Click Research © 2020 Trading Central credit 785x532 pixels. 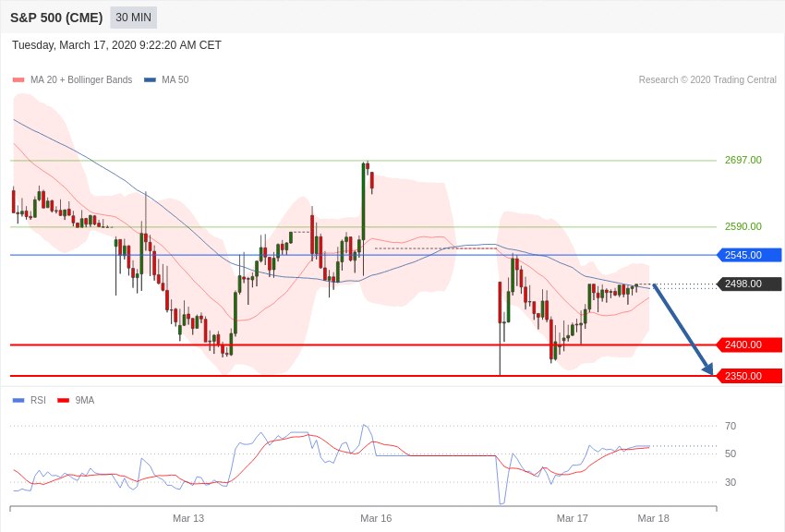[707, 79]
